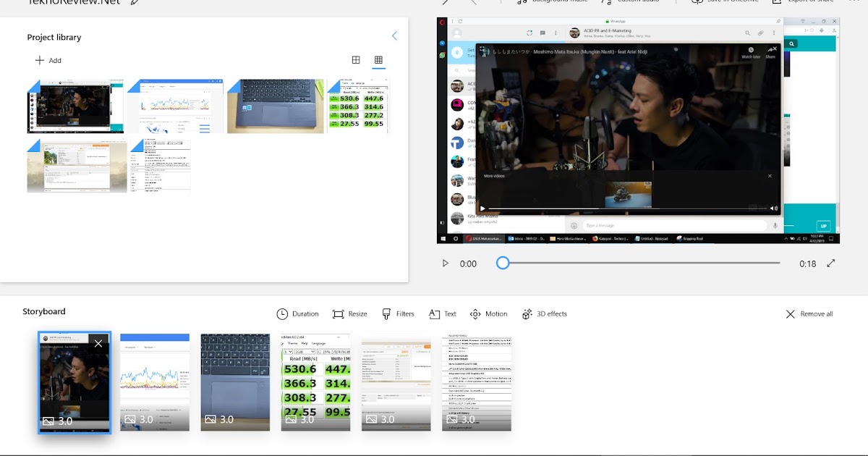Open preview in full screen
This screenshot has height=456, width=868.
[831, 263]
